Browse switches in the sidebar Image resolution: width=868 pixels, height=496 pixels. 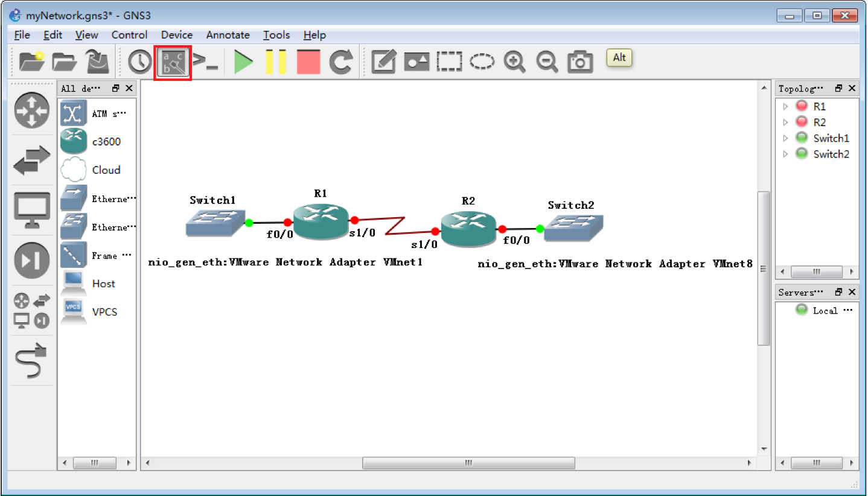pyautogui.click(x=32, y=161)
